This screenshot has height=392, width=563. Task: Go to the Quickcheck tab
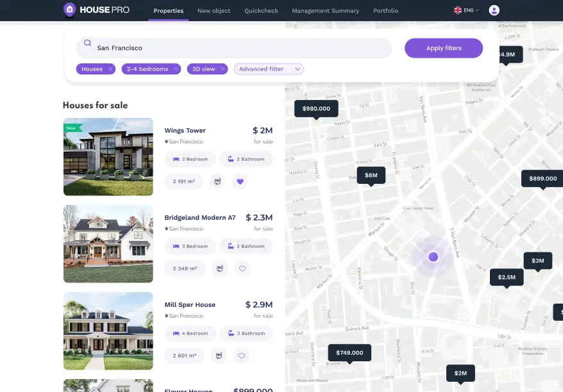(x=262, y=11)
